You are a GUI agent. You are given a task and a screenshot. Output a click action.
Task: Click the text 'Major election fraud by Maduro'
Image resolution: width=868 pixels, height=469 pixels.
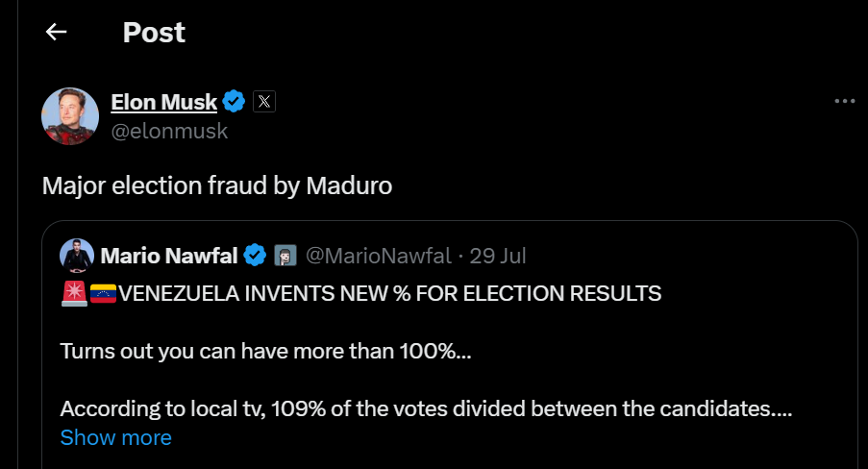pos(217,185)
